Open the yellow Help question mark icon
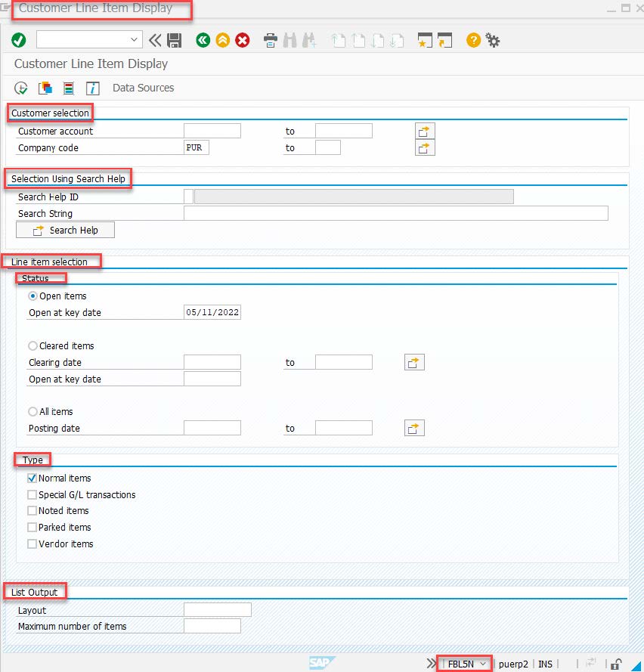This screenshot has height=672, width=644. (473, 40)
